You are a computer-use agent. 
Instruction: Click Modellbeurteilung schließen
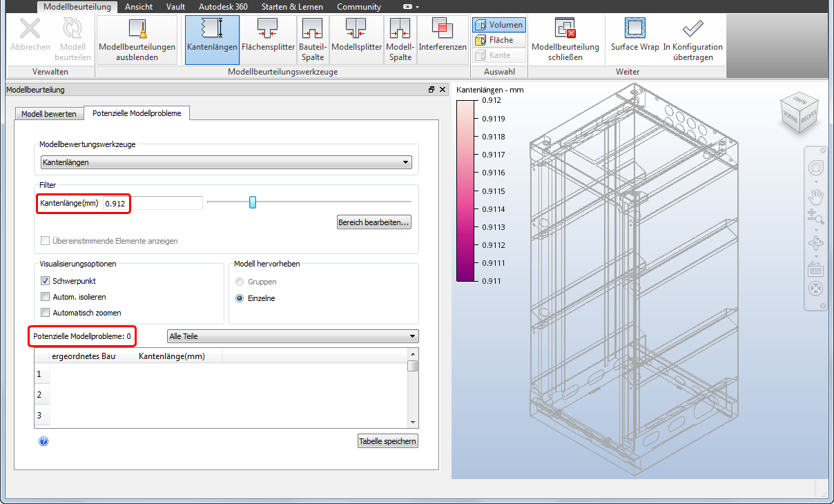(565, 40)
